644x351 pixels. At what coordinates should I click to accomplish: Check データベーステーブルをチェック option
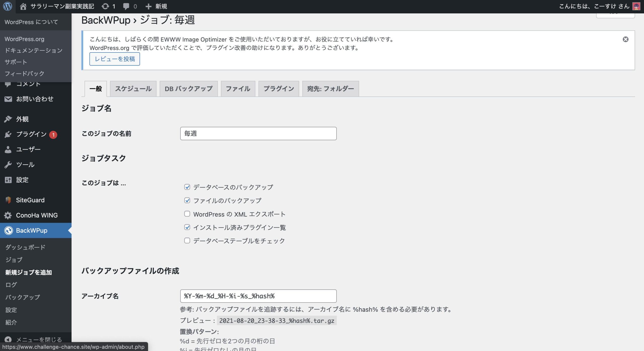click(x=187, y=241)
